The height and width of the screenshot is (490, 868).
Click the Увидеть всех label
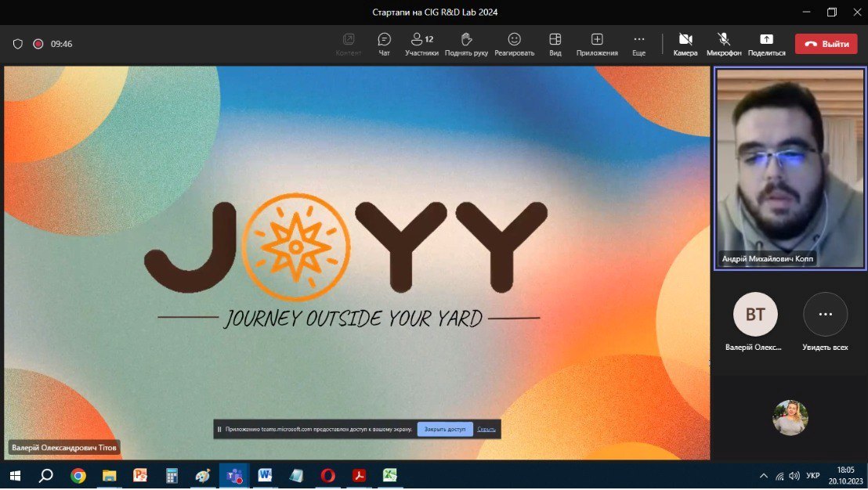pos(825,348)
